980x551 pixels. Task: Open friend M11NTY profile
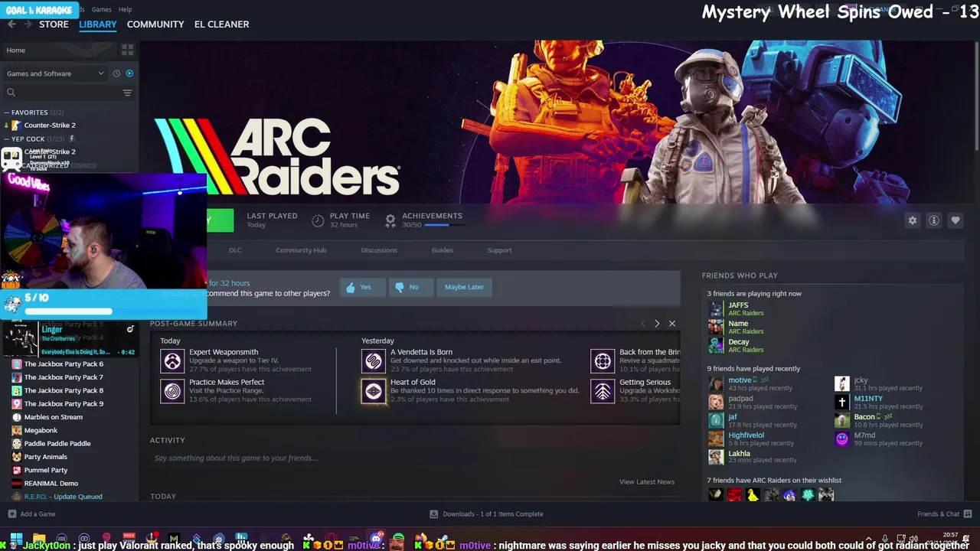[x=868, y=399]
